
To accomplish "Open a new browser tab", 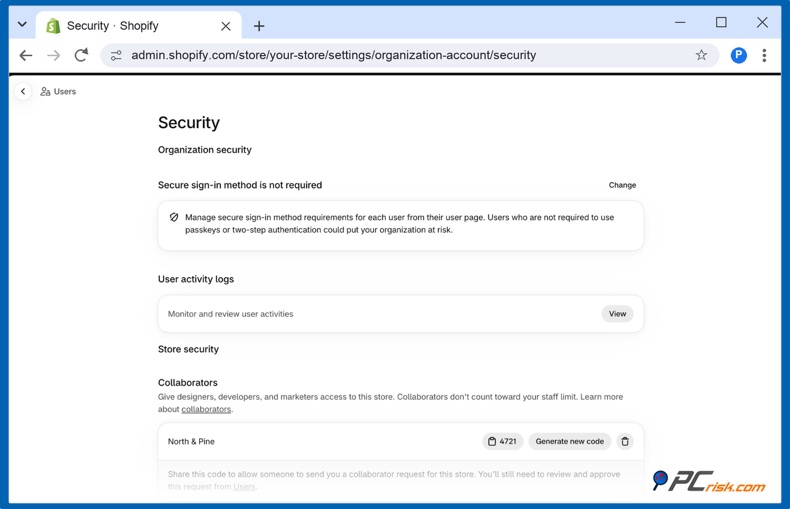I will [x=259, y=26].
